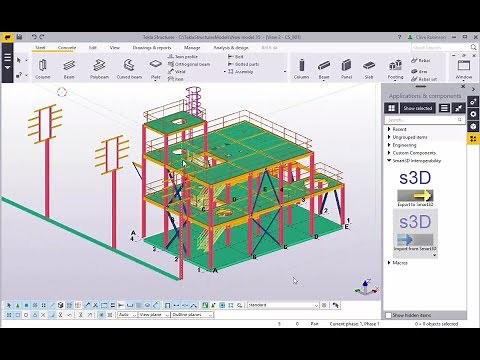
Task: Open the Tekla File menu icon
Action: [x=7, y=37]
